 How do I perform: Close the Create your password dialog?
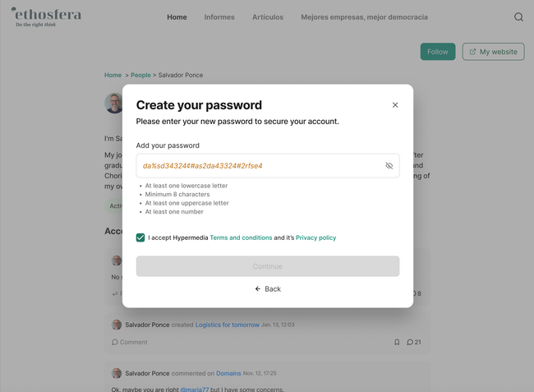(x=395, y=105)
